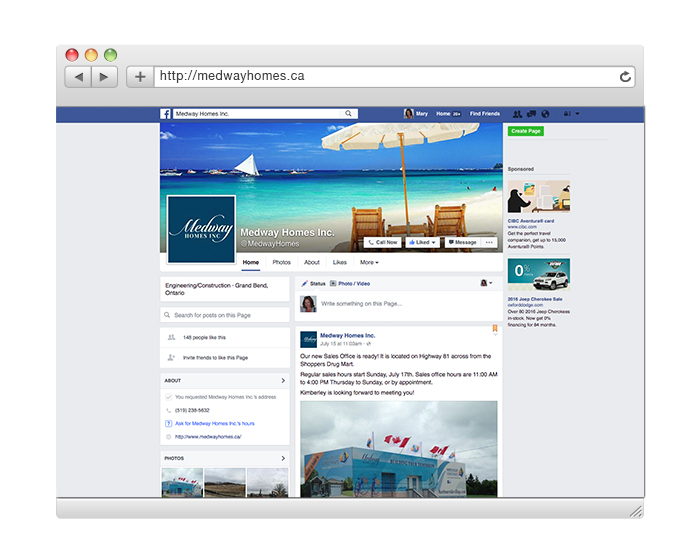Image resolution: width=700 pixels, height=550 pixels.
Task: Open the Liked dropdown button
Action: (x=422, y=242)
